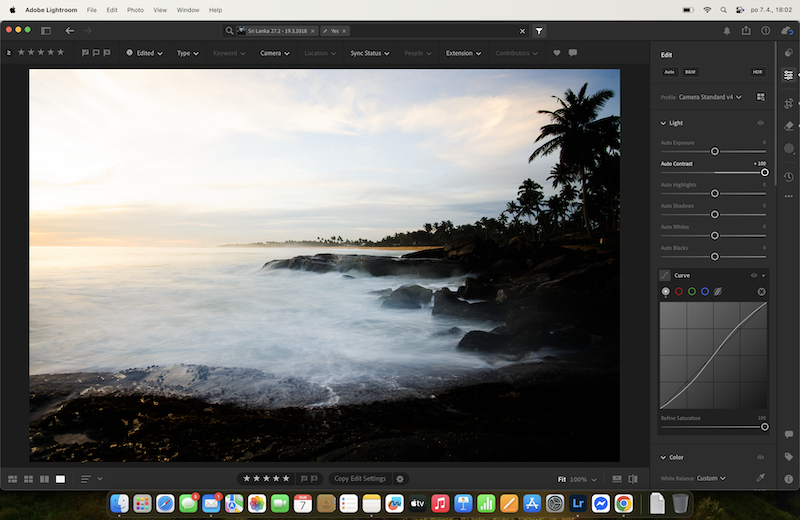Click the B&W button

pyautogui.click(x=690, y=72)
